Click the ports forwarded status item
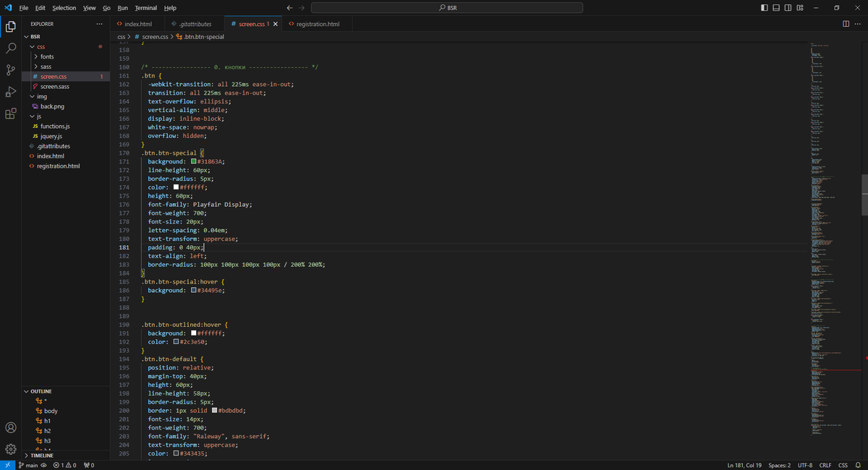This screenshot has width=868, height=470. coord(89,465)
